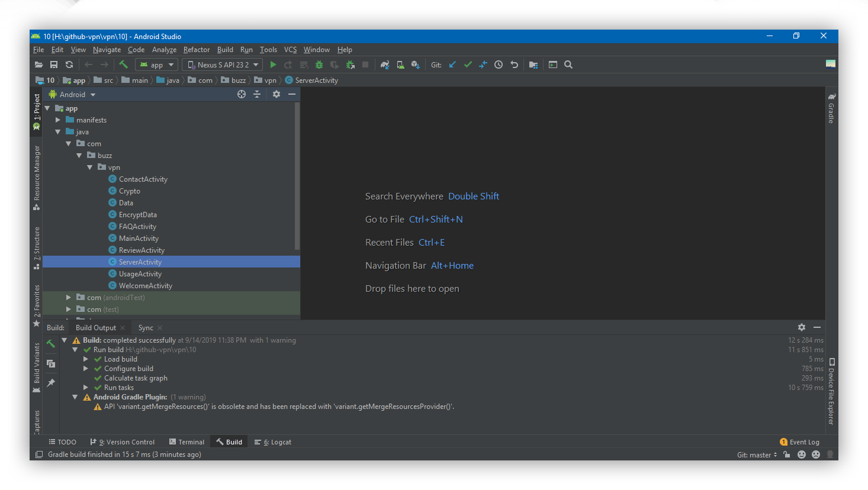Viewport: 868px width, 490px height.
Task: Open the Git: master branch selector
Action: click(x=757, y=454)
